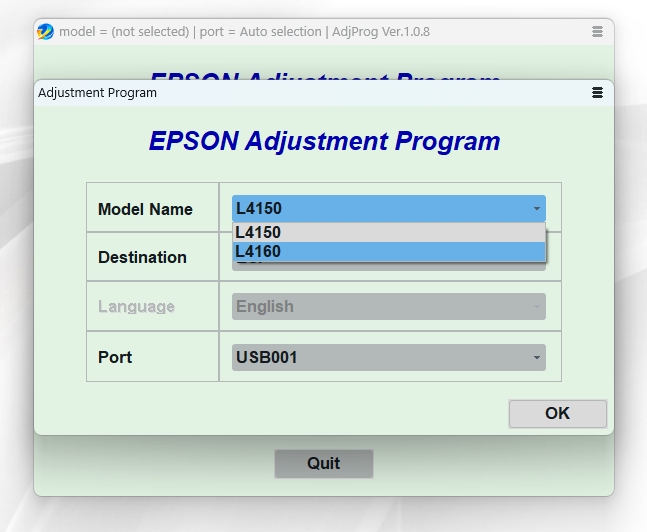Click the Quit button
The height and width of the screenshot is (532, 647).
coord(323,463)
